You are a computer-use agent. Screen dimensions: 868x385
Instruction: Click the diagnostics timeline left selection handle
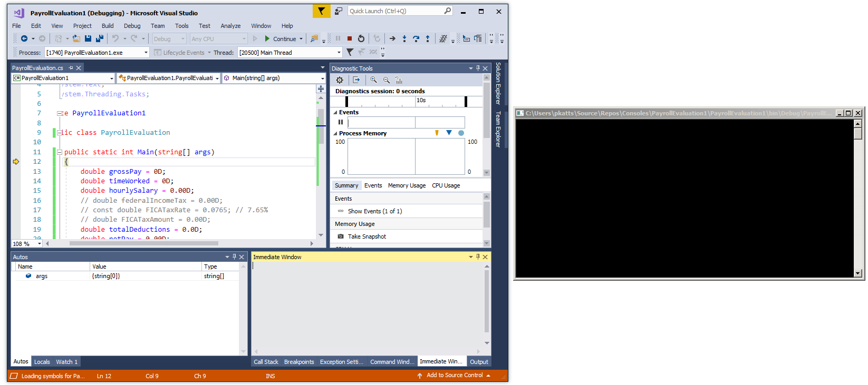(346, 101)
